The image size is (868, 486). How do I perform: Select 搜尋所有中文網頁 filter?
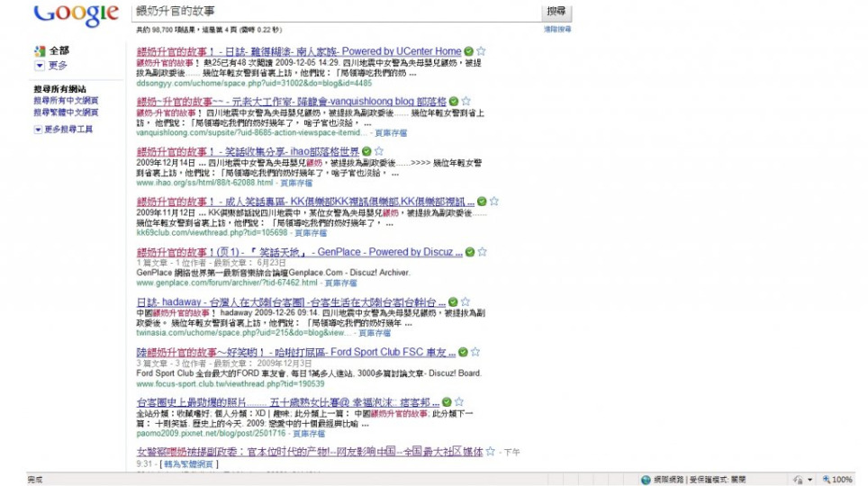point(67,102)
